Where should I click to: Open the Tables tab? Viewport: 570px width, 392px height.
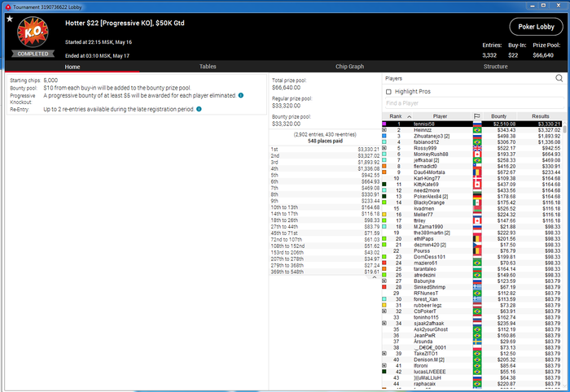pos(208,67)
